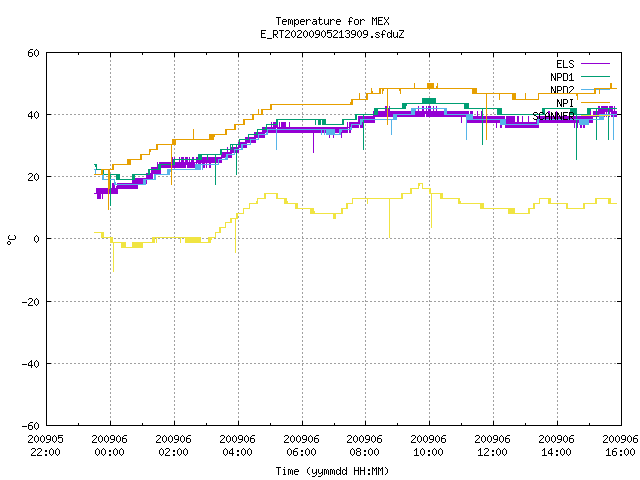
Task: Click the orange NPI legend line sample
Action: coord(596,102)
